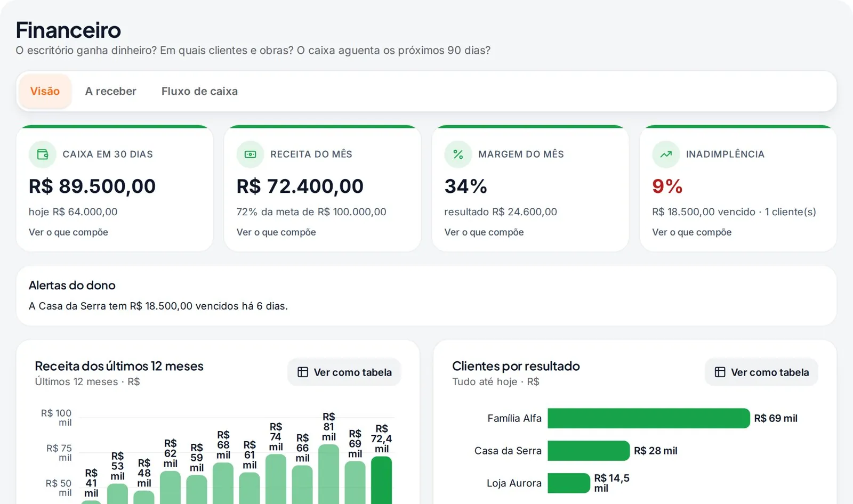Click the percent icon on Margem do mês card

(x=458, y=155)
